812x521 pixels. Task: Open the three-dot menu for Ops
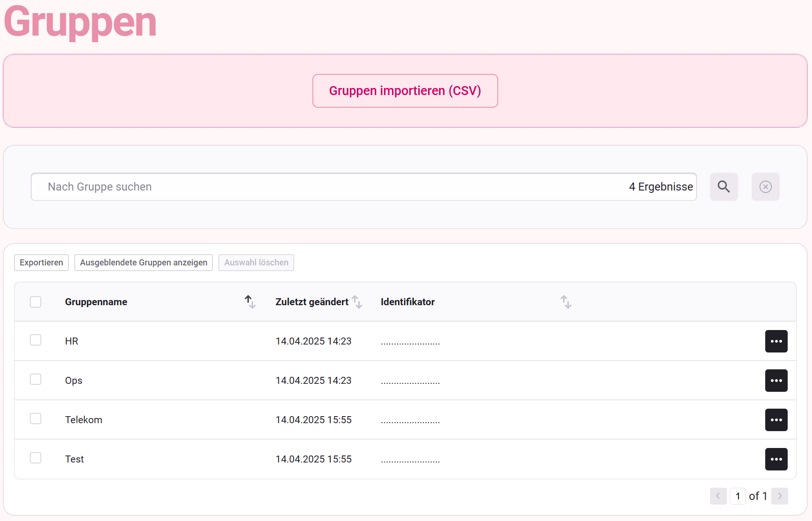point(776,381)
